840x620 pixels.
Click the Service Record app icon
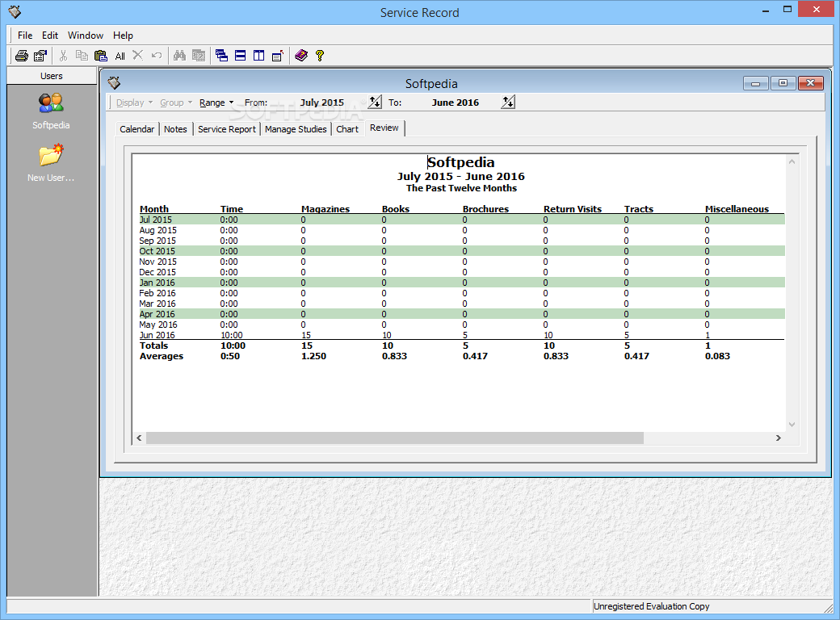(x=15, y=12)
